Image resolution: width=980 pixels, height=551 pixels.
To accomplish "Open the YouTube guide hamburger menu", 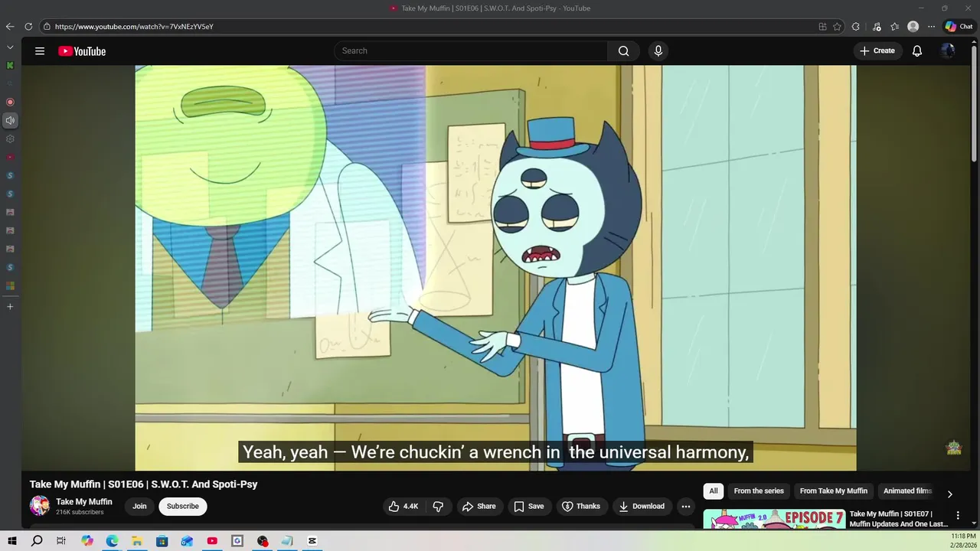I will pos(40,51).
